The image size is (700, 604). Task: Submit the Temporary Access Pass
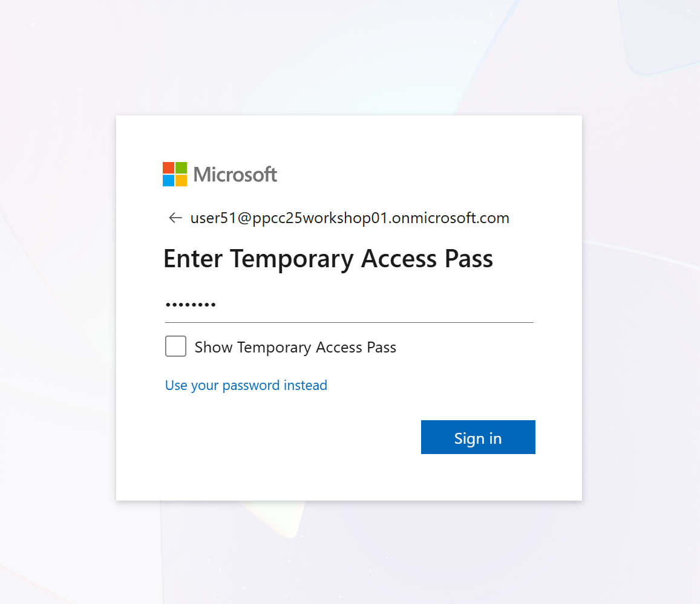pos(478,437)
